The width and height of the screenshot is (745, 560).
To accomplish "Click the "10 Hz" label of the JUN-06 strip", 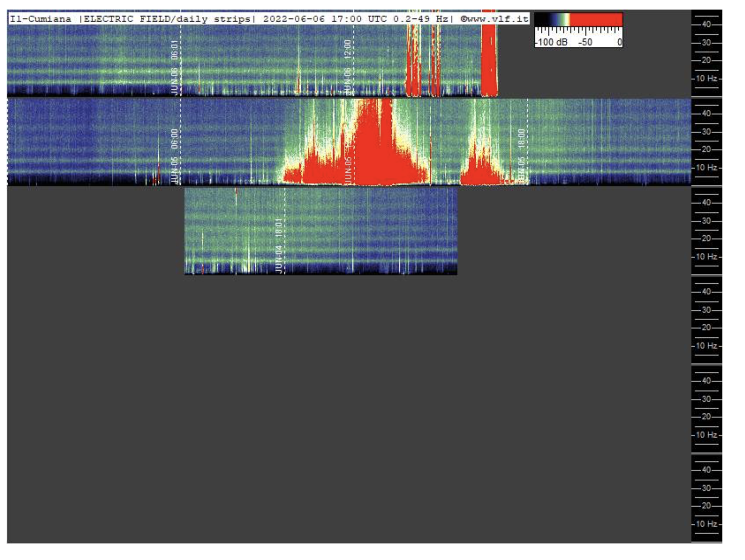I will coord(707,79).
